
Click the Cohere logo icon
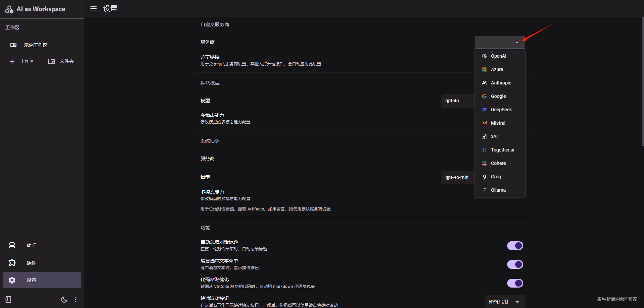[484, 163]
